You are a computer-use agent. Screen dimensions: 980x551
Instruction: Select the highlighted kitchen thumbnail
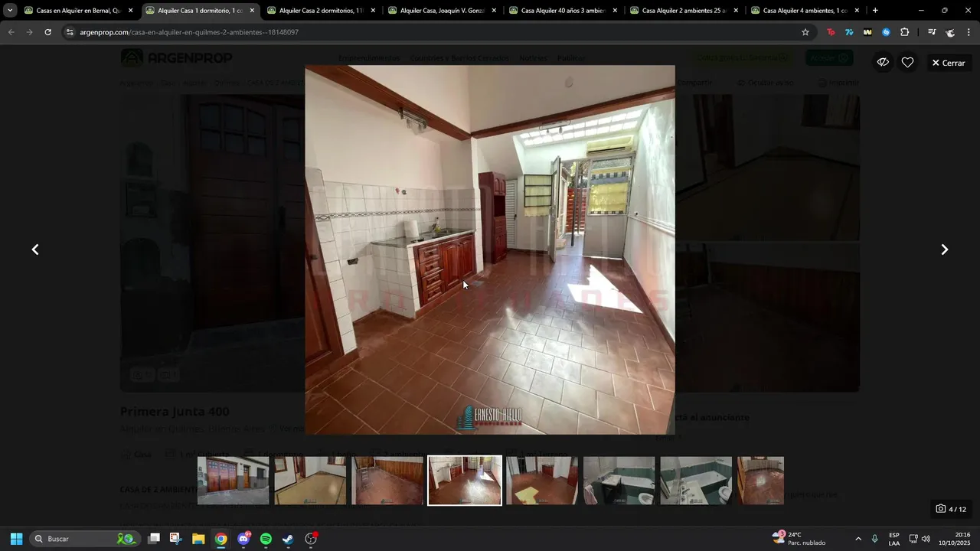(465, 481)
